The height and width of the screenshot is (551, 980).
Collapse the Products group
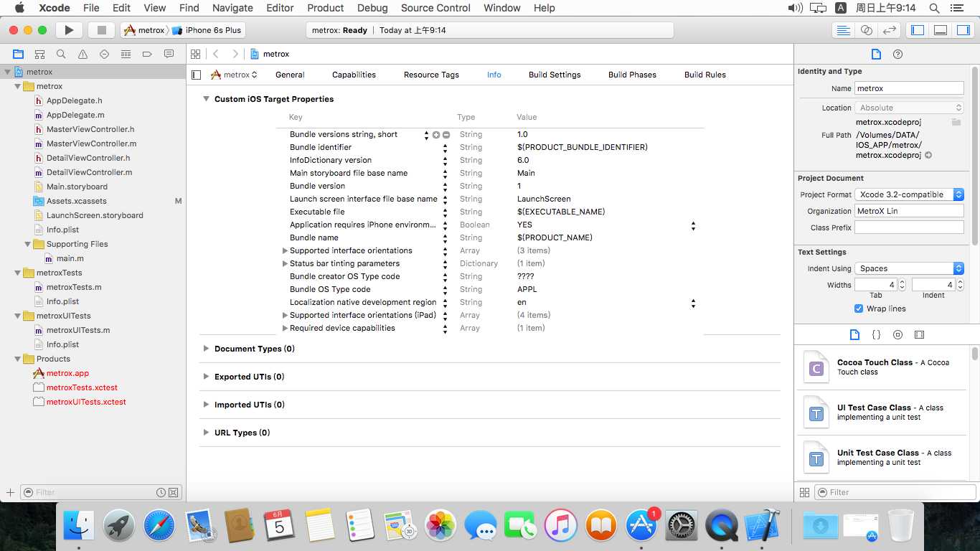(x=18, y=359)
